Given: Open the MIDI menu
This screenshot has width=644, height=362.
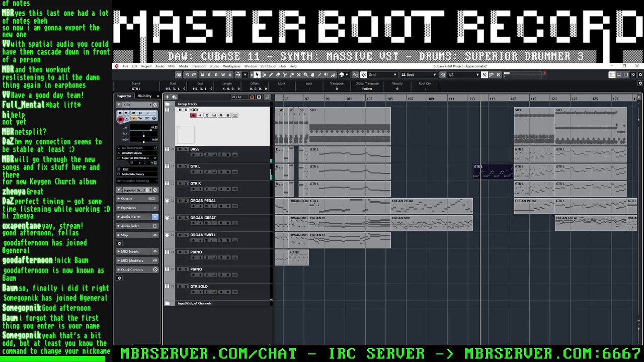Looking at the screenshot, I should pos(172,66).
